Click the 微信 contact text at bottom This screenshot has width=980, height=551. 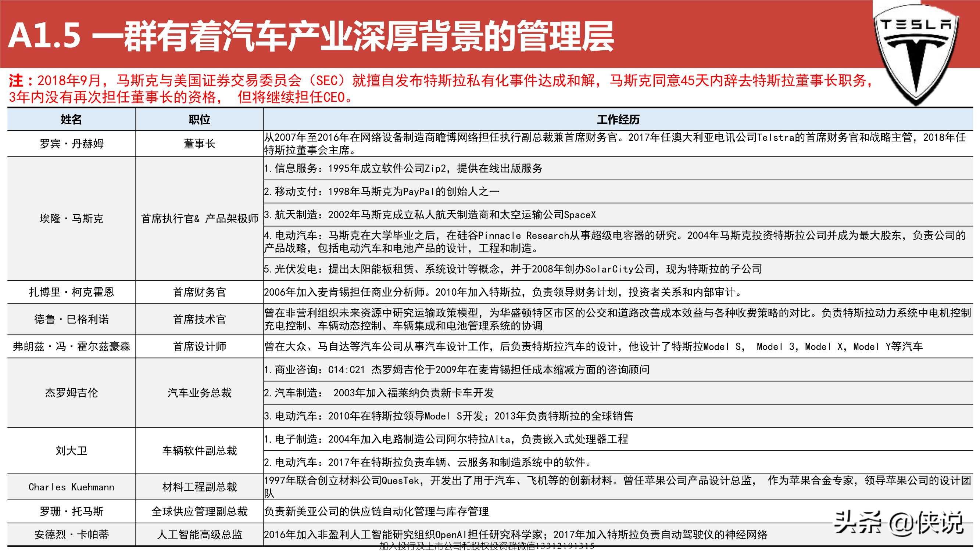pos(487,547)
